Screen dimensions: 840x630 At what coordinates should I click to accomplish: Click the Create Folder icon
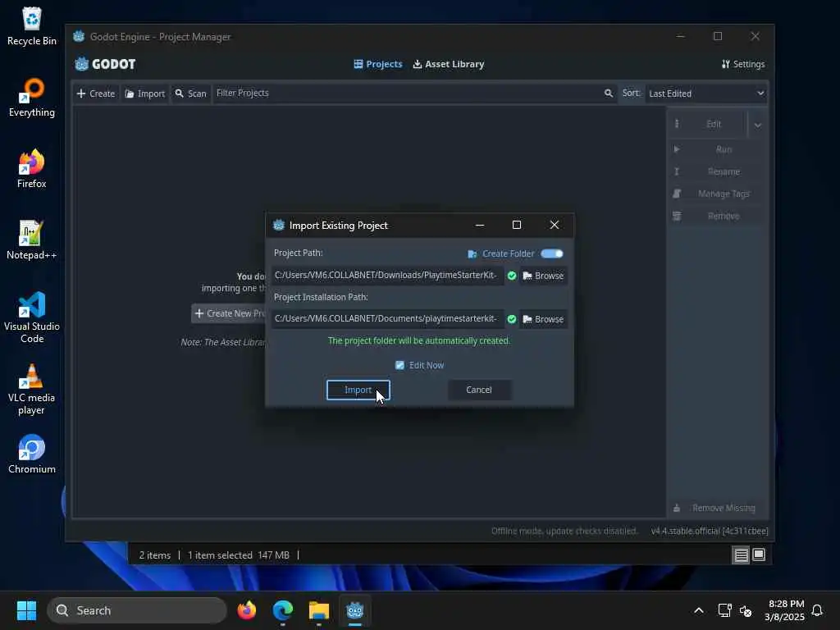(472, 254)
